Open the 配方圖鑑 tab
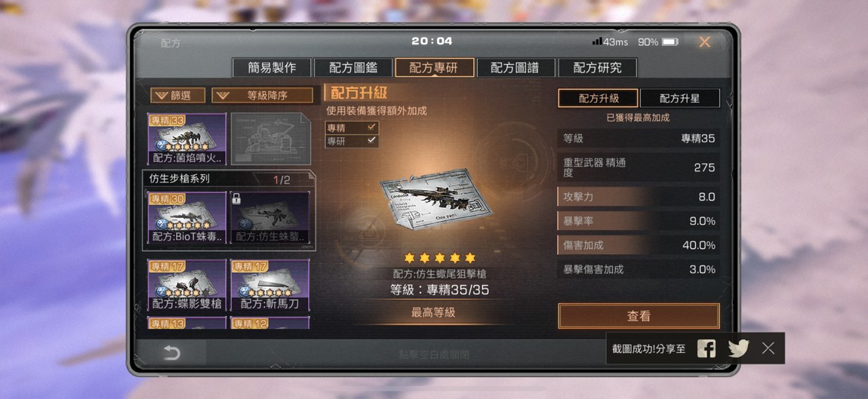This screenshot has width=868, height=399. pyautogui.click(x=353, y=68)
